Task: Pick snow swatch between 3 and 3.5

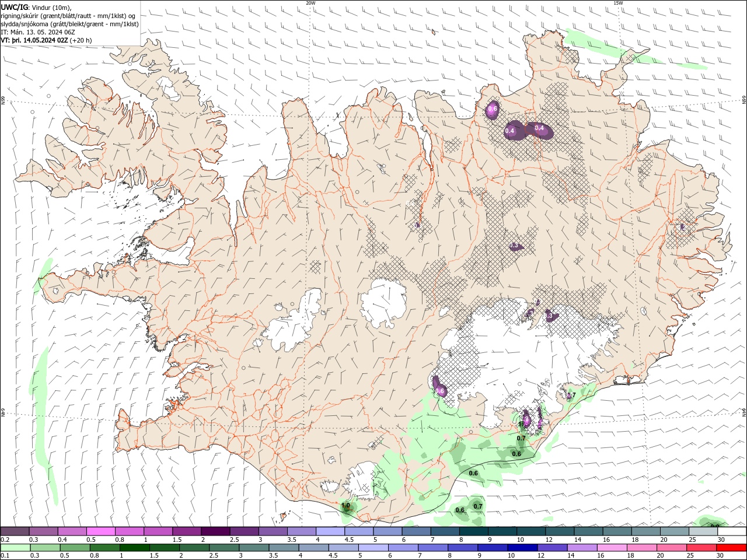Action: click(273, 531)
